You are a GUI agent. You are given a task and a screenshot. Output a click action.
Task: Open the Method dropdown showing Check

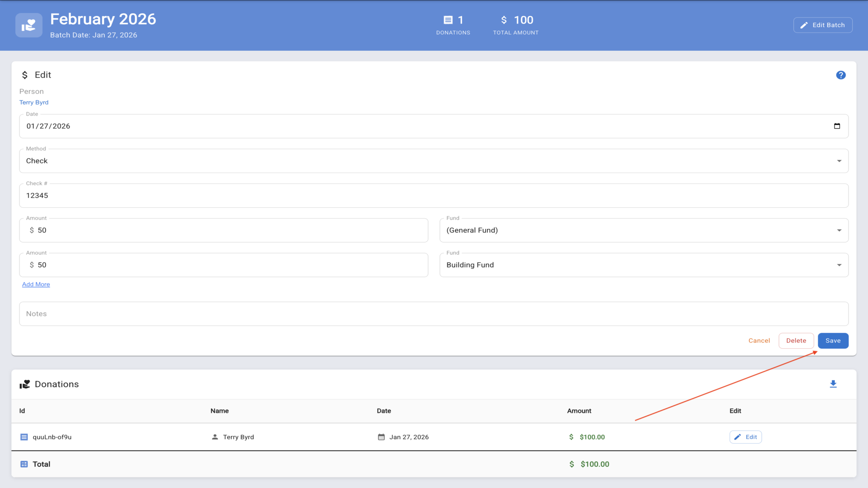click(433, 161)
